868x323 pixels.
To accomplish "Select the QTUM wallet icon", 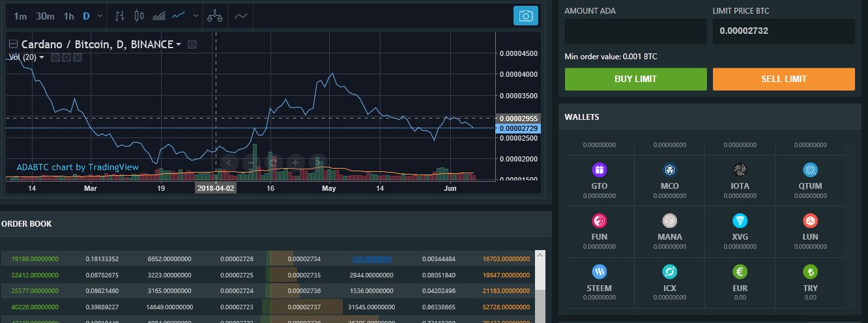I will point(810,170).
